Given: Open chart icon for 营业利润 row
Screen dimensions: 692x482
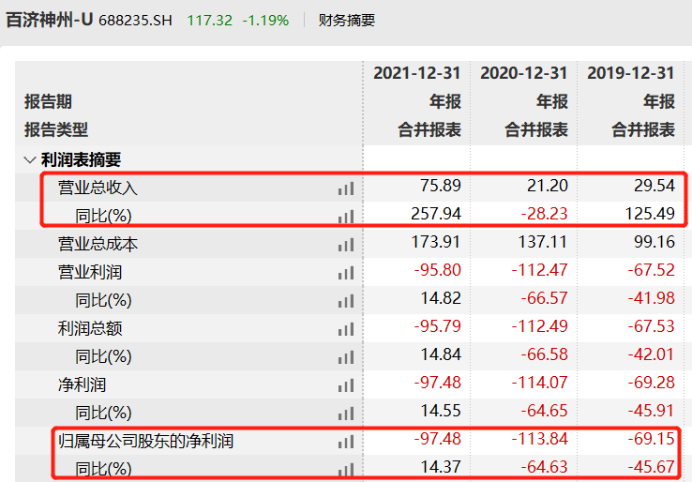Looking at the screenshot, I should click(x=346, y=273).
